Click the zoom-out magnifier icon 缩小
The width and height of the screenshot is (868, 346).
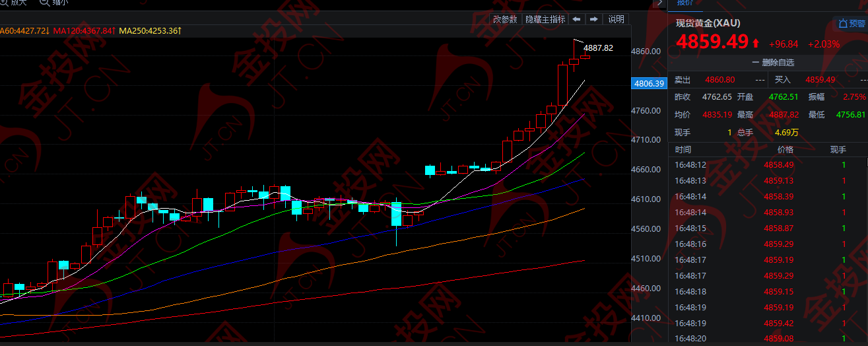[x=45, y=2]
